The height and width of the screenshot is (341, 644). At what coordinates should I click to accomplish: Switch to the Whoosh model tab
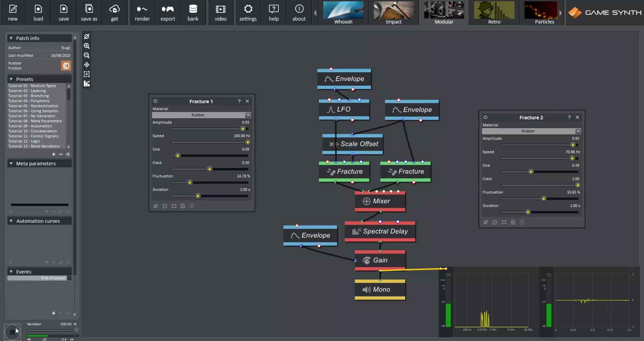click(343, 12)
